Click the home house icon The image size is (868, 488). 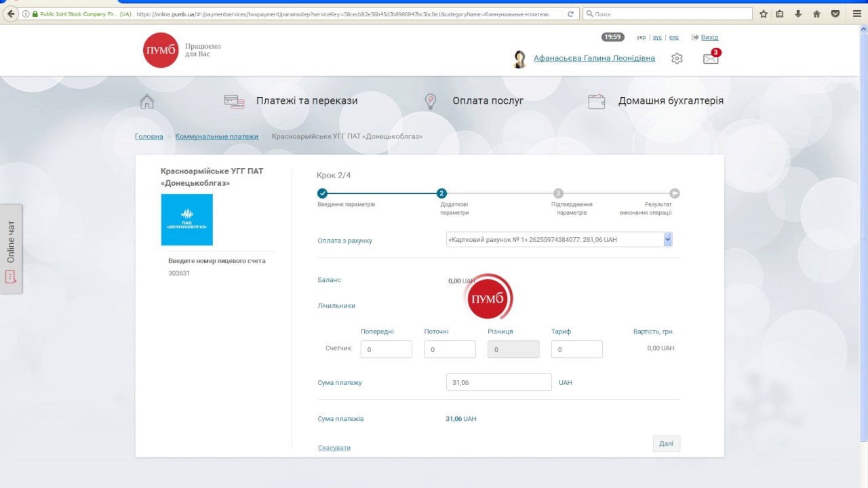pyautogui.click(x=147, y=101)
